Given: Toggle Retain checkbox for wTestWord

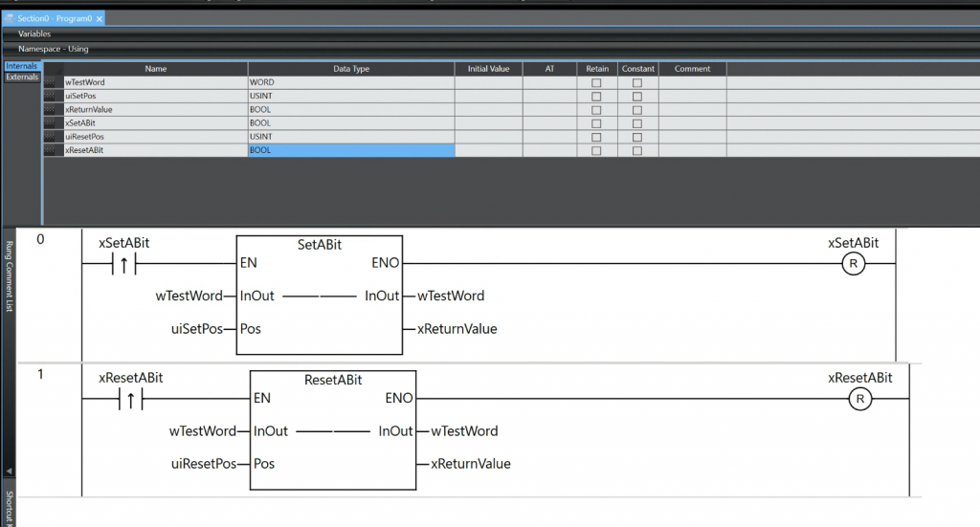Looking at the screenshot, I should tap(596, 83).
